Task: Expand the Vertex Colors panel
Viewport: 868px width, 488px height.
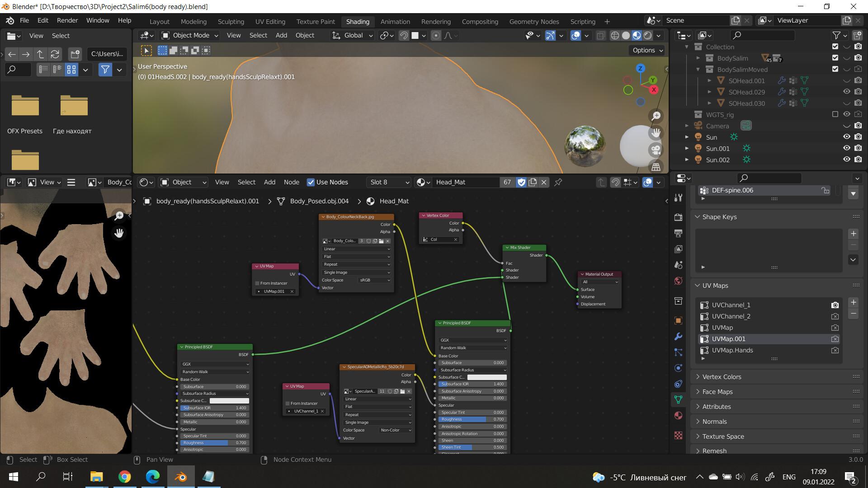Action: [722, 377]
